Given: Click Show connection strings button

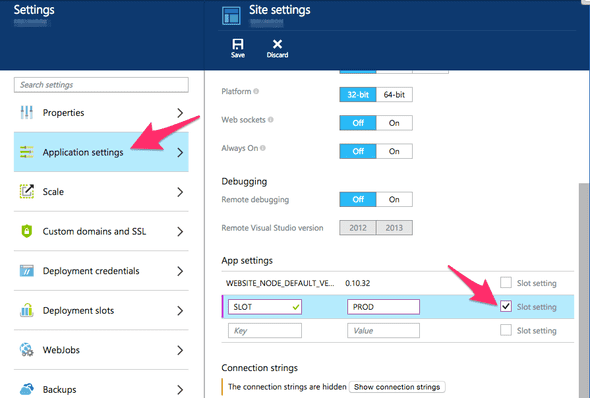Looking at the screenshot, I should [x=397, y=387].
